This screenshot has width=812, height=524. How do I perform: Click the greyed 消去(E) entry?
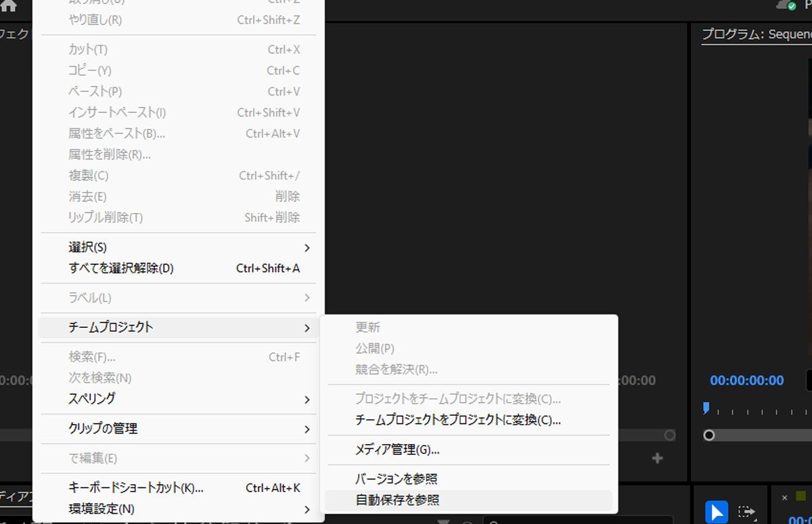179,197
